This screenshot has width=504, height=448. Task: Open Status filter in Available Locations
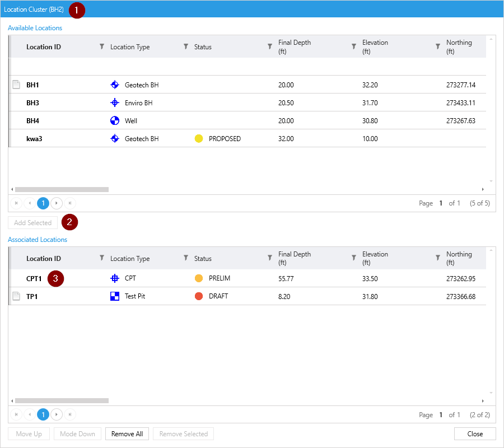point(269,47)
